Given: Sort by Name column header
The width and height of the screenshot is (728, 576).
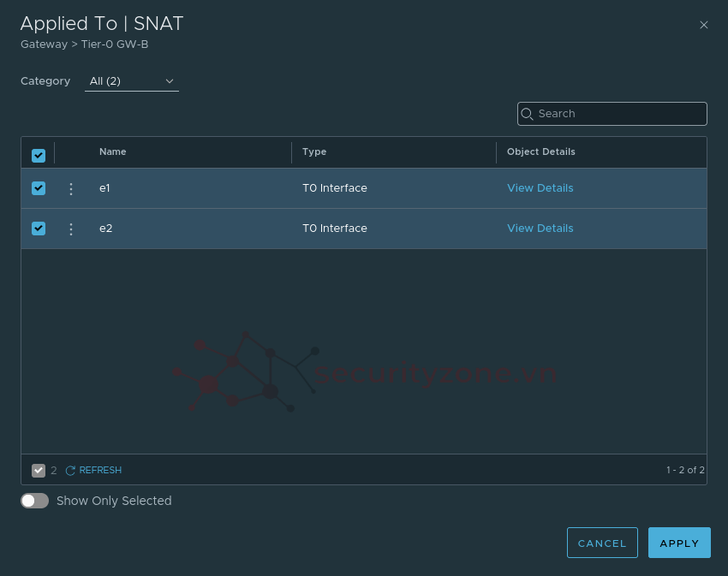Looking at the screenshot, I should point(113,152).
